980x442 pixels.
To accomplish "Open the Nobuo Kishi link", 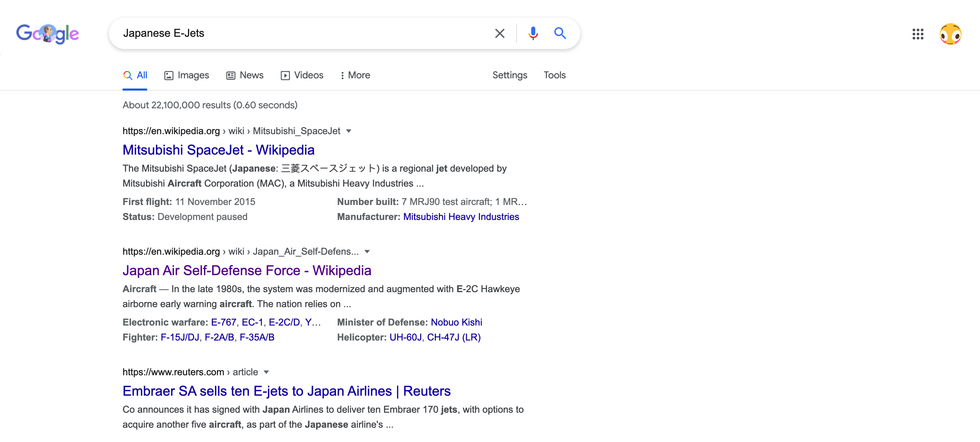I will click(456, 322).
